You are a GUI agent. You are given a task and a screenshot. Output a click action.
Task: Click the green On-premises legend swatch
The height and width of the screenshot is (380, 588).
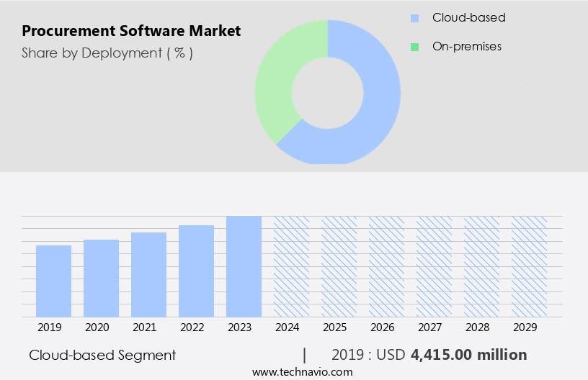pos(414,47)
